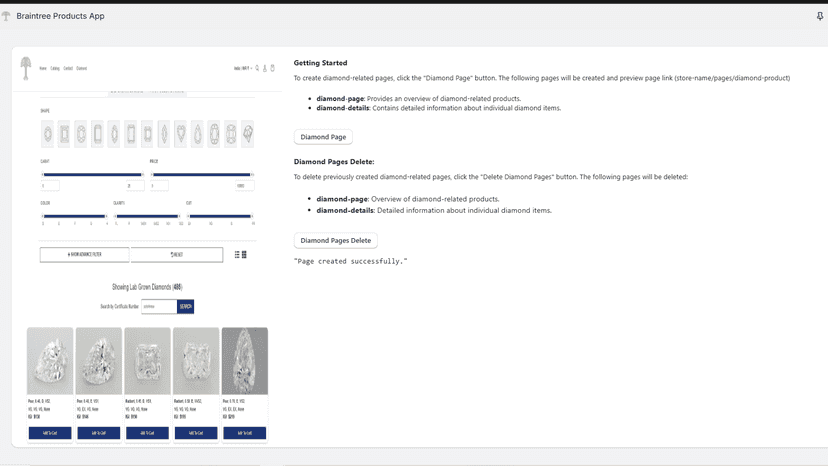Image resolution: width=828 pixels, height=466 pixels.
Task: Switch to grid view icon
Action: click(244, 255)
